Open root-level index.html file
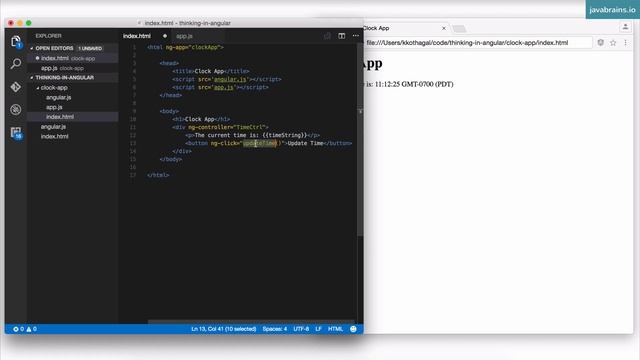This screenshot has width=640, height=360. [x=54, y=136]
